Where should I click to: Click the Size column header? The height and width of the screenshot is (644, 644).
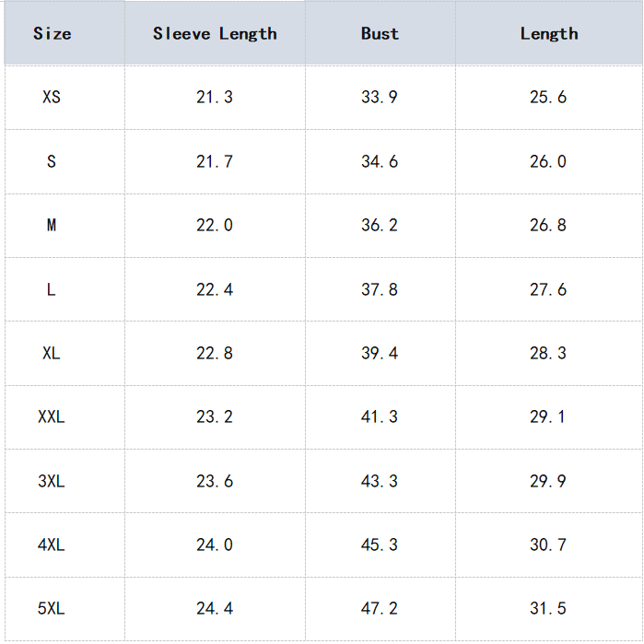(52, 34)
